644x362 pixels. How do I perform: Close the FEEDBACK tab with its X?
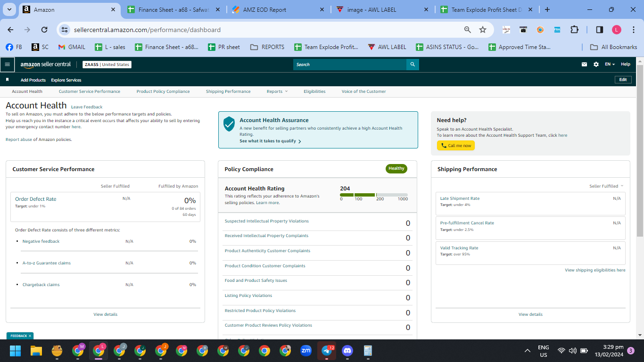pyautogui.click(x=30, y=336)
